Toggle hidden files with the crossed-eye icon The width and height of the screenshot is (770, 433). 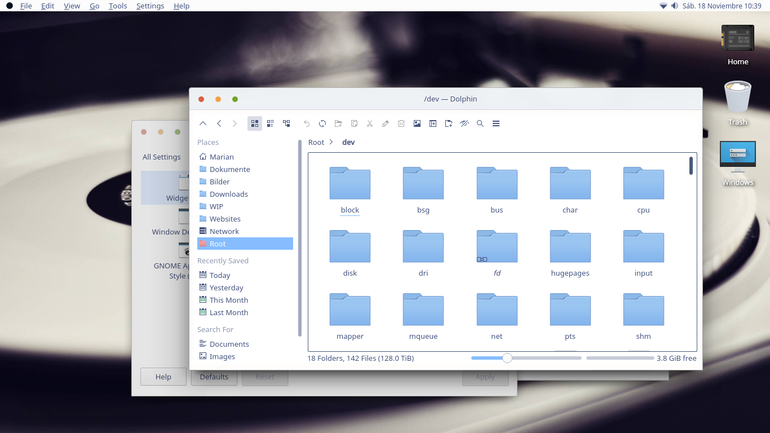pos(464,124)
